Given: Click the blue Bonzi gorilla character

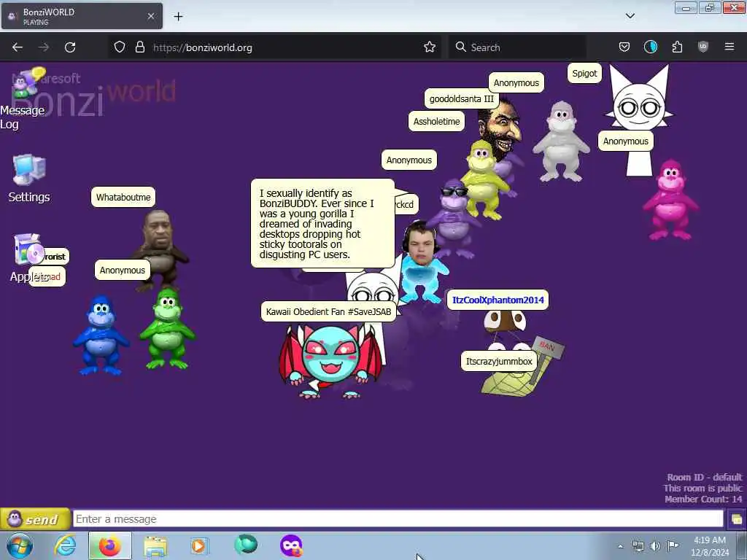Looking at the screenshot, I should click(x=101, y=335).
